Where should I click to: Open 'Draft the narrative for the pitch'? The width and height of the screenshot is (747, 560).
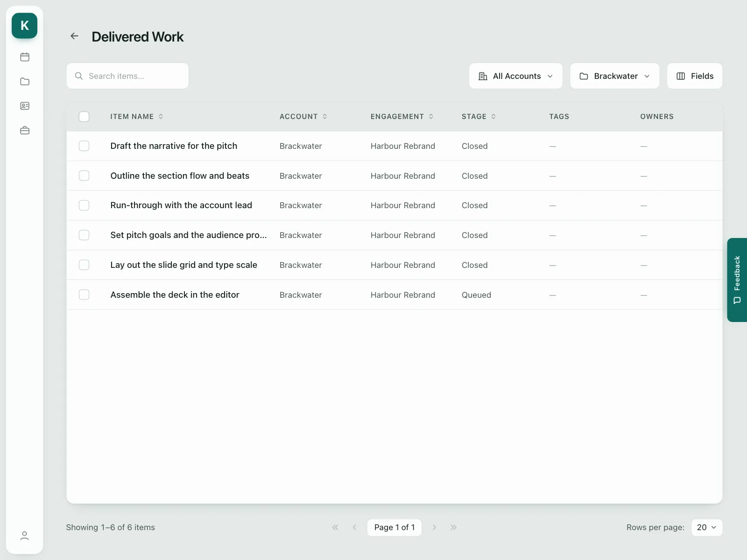(x=174, y=146)
